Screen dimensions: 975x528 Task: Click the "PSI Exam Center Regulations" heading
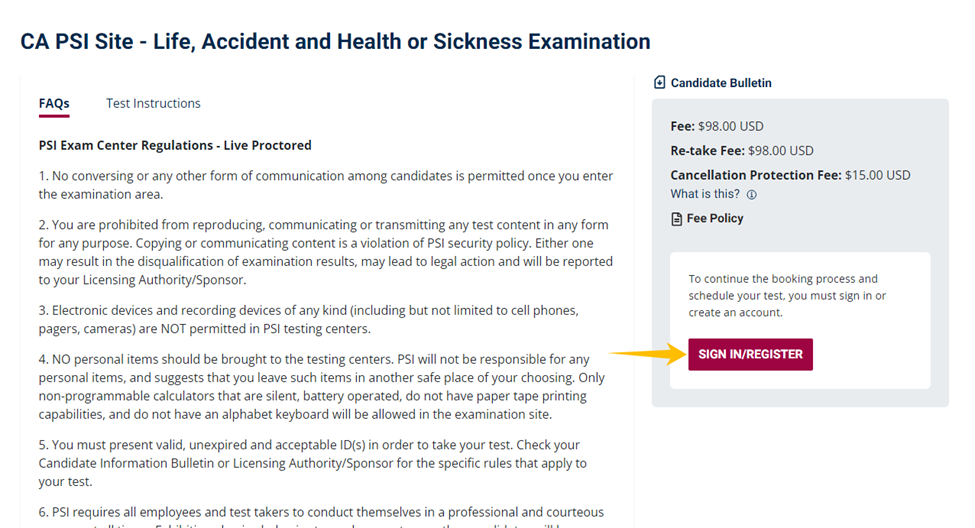coord(175,145)
